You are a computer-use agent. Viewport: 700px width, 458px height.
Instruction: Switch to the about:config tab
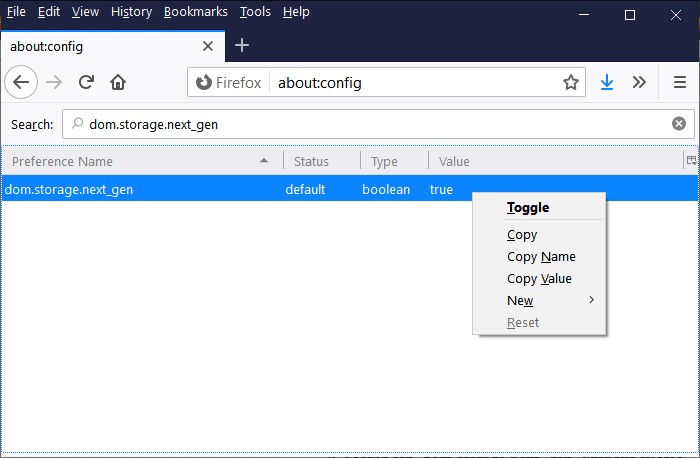(x=112, y=46)
